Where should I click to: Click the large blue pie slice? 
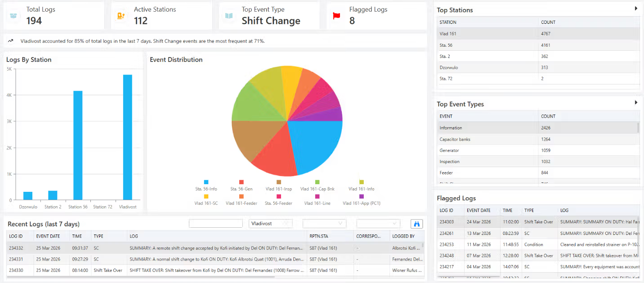[315, 146]
